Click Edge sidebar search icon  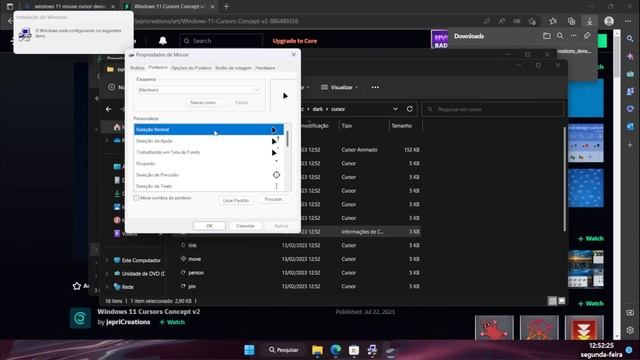(x=630, y=39)
